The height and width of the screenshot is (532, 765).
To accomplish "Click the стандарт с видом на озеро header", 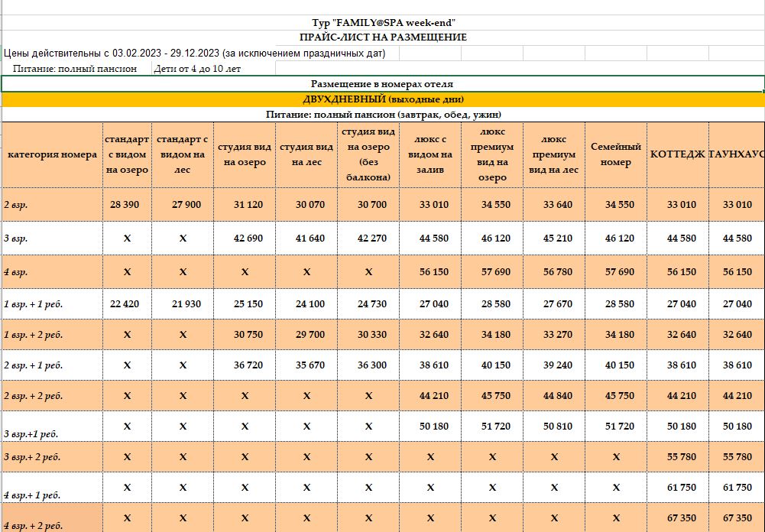I will tap(127, 154).
